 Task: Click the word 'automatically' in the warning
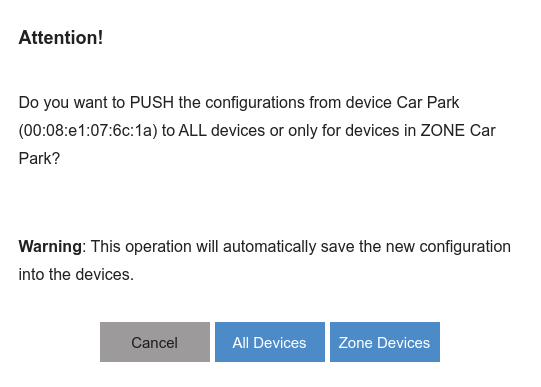coord(269,247)
